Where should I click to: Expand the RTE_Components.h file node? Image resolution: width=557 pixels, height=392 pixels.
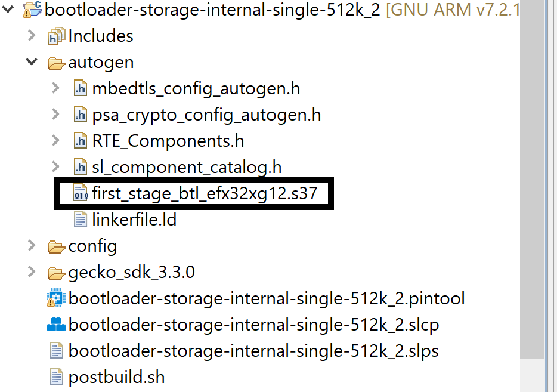[x=56, y=141]
